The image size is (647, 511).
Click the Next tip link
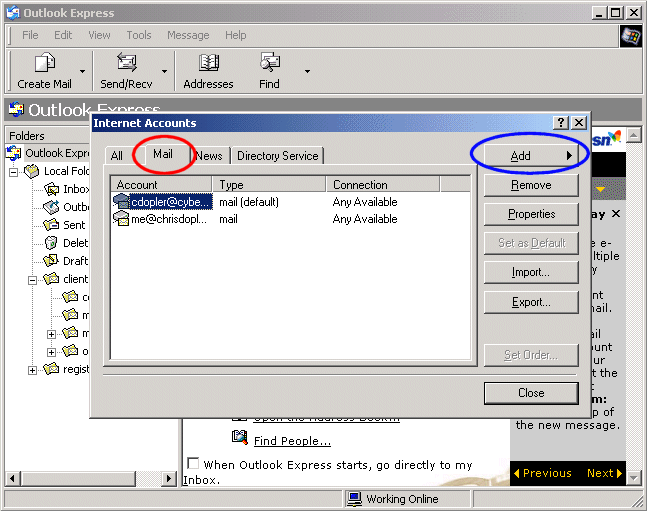604,473
